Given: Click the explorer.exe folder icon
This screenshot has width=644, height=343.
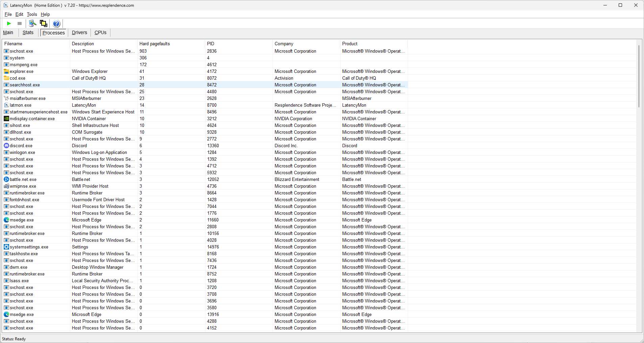Looking at the screenshot, I should point(6,71).
